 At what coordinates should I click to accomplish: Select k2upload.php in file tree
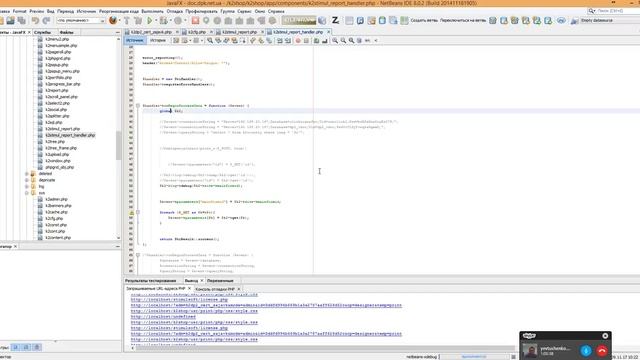point(57,154)
